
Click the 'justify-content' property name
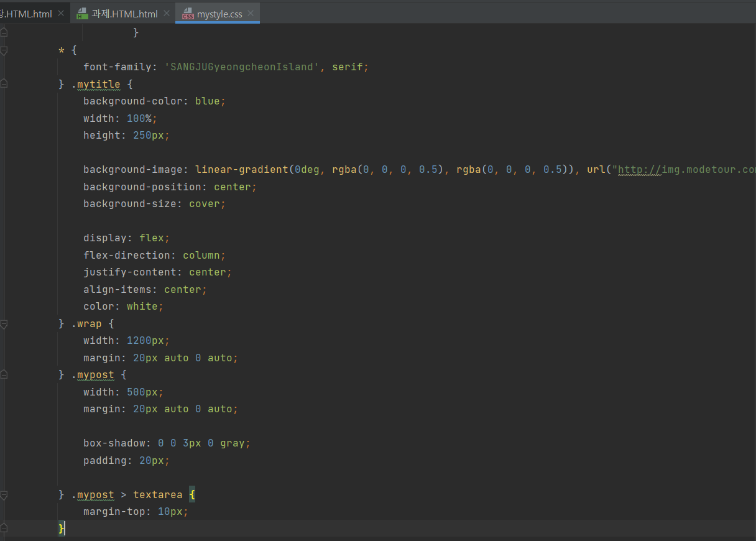click(130, 272)
